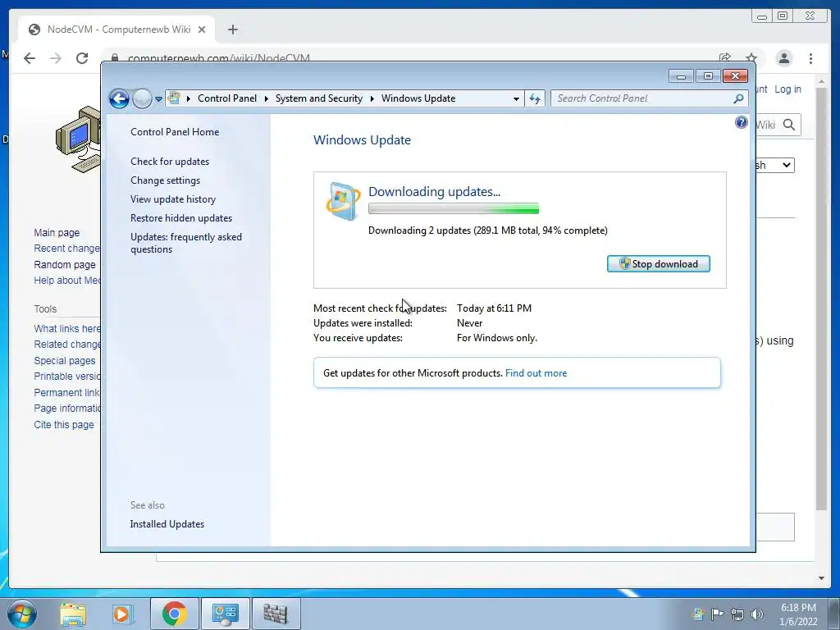Image resolution: width=840 pixels, height=630 pixels.
Task: Expand the arrow before Control Panel breadcrumb
Action: coord(189,98)
